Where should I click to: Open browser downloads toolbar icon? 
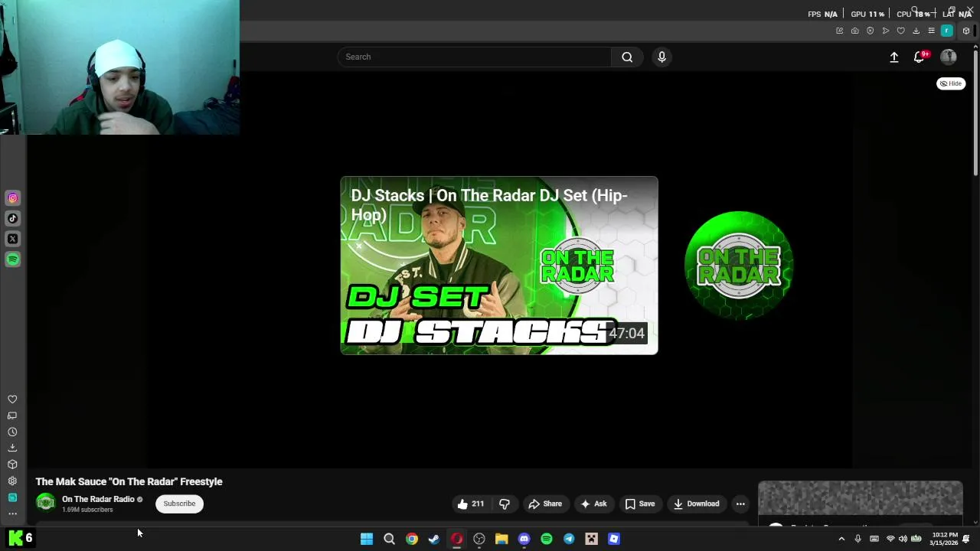pos(916,31)
